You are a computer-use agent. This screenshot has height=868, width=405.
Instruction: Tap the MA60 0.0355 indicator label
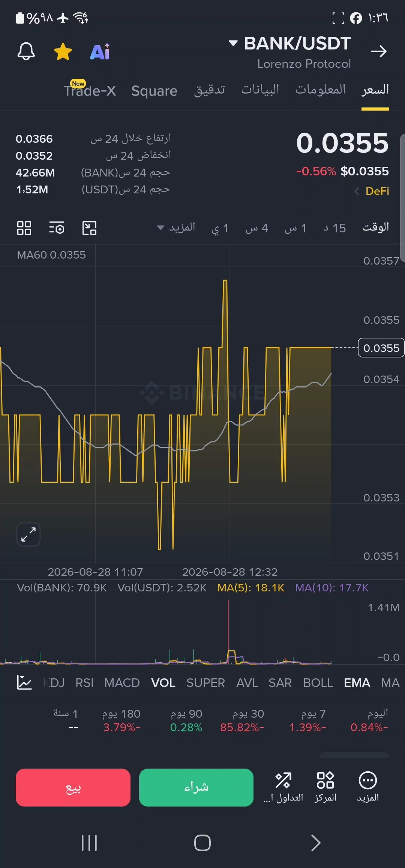click(51, 255)
